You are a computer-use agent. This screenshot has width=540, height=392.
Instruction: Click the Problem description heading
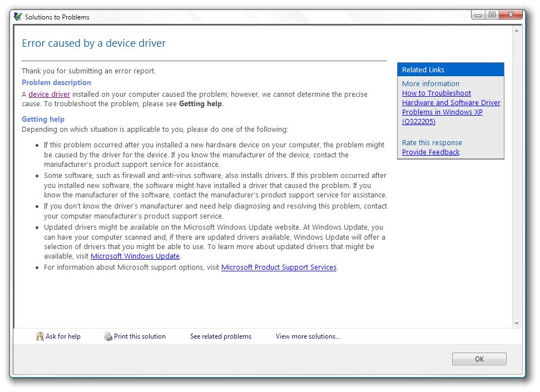[57, 82]
